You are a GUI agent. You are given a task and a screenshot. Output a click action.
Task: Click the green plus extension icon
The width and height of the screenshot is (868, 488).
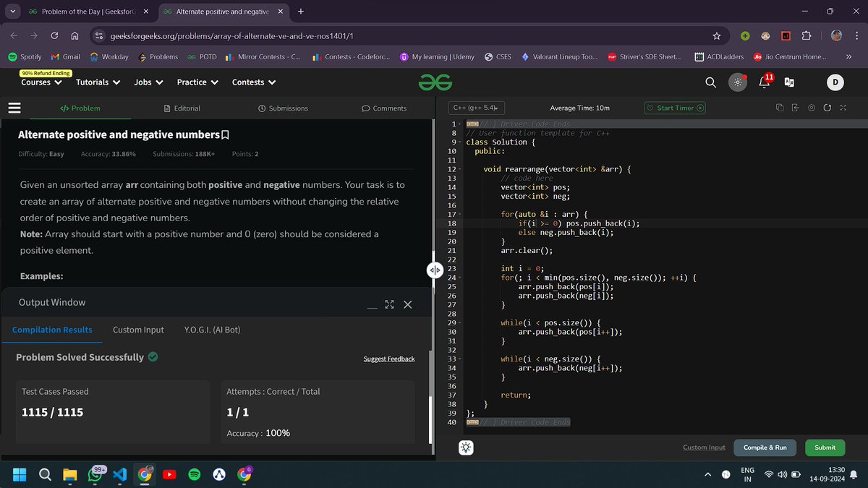pyautogui.click(x=745, y=35)
